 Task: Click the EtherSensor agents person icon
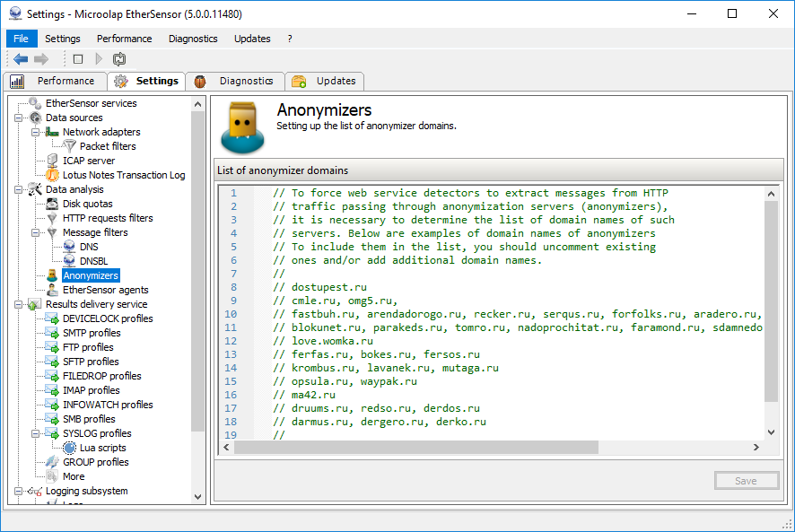(x=52, y=290)
